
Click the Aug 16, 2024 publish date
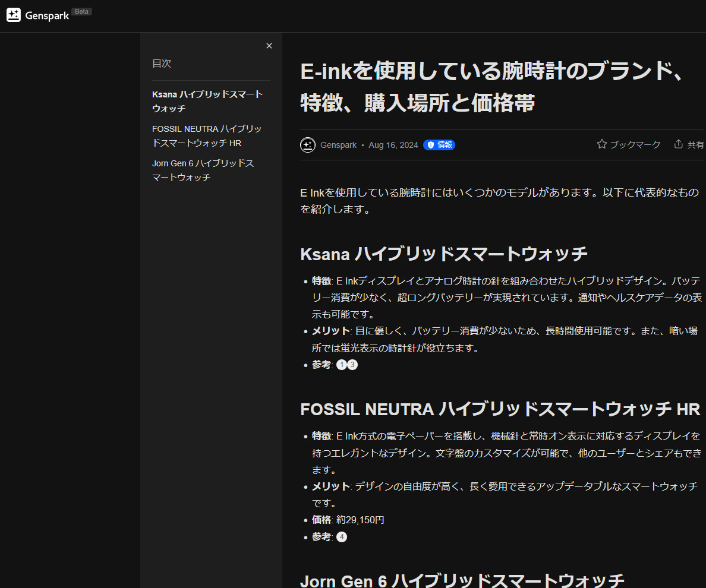(393, 145)
